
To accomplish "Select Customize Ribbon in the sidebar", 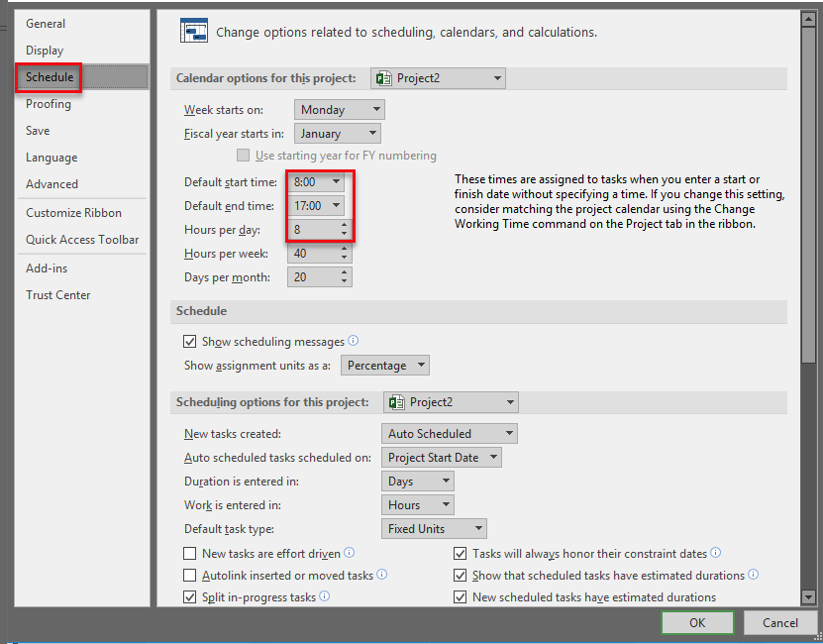I will (x=73, y=213).
